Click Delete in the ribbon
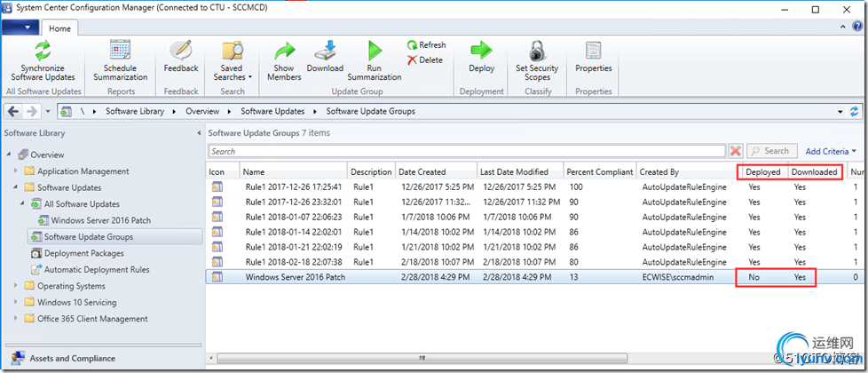The width and height of the screenshot is (868, 373). tap(424, 60)
